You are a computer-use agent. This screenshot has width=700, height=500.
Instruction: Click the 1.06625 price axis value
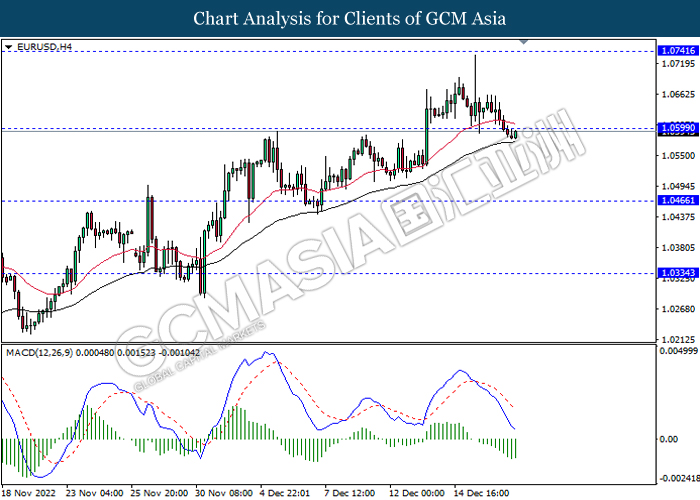click(x=678, y=94)
